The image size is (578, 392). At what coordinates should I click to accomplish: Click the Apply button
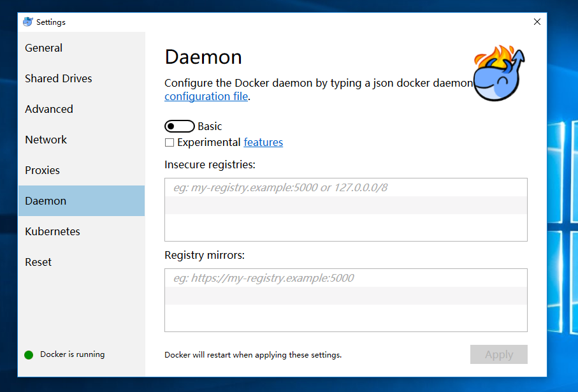[499, 354]
